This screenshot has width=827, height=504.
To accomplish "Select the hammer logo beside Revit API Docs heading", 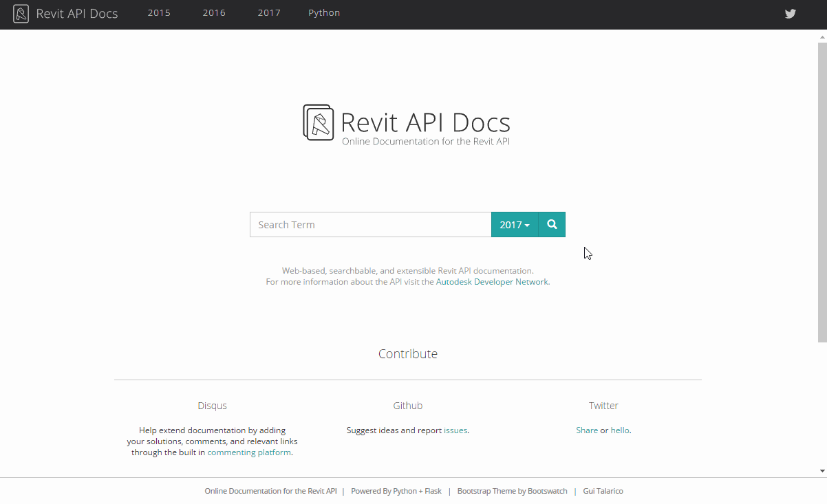I will point(318,122).
